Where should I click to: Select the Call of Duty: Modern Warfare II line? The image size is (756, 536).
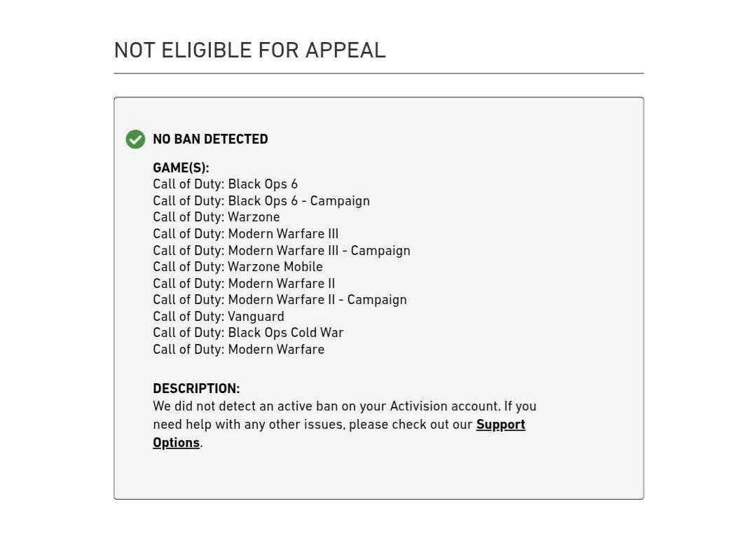coord(244,284)
